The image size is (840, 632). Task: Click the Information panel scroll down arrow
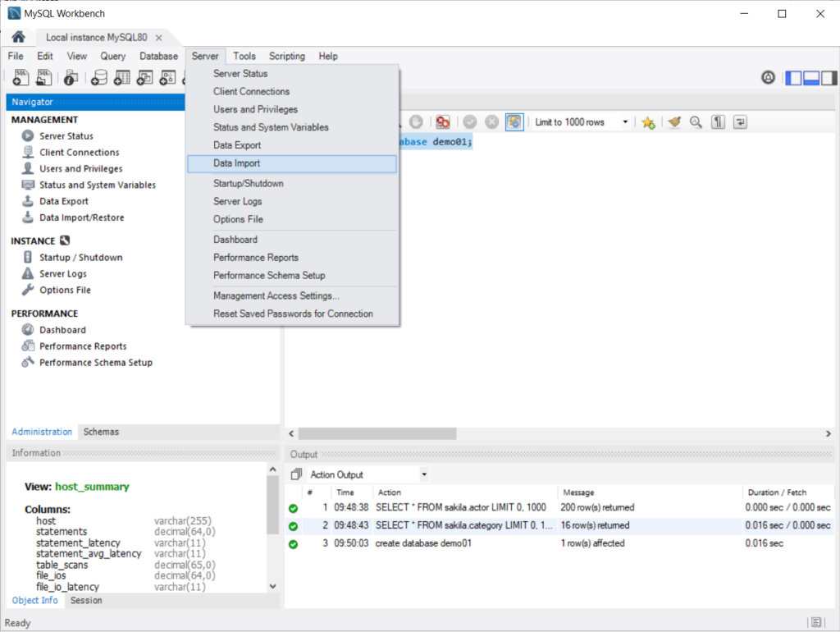click(x=272, y=586)
